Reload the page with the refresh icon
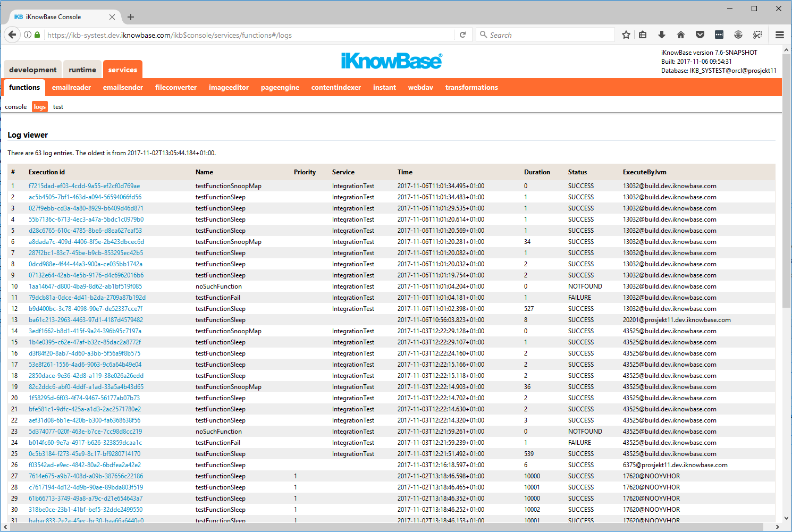The height and width of the screenshot is (532, 792). click(x=462, y=35)
